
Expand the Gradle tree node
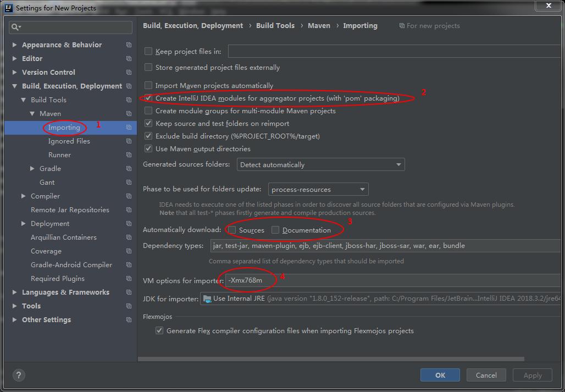32,168
